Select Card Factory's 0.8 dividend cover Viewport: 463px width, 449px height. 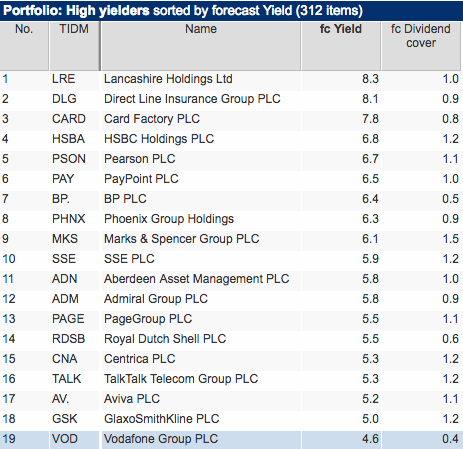[451, 119]
